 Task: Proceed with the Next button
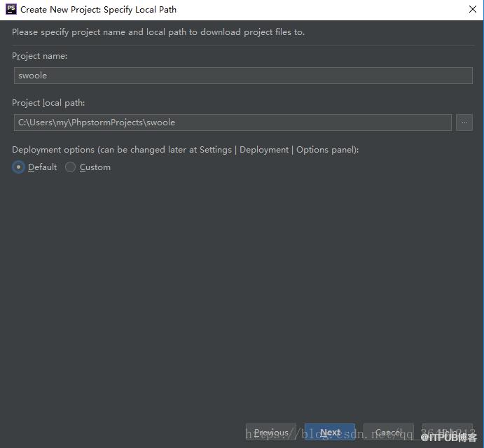pos(330,433)
